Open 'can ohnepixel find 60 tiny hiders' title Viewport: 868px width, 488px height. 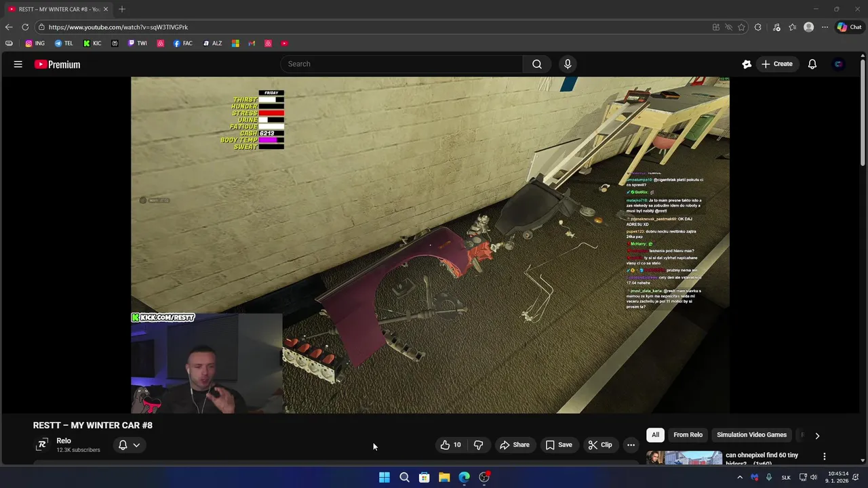coord(762,459)
